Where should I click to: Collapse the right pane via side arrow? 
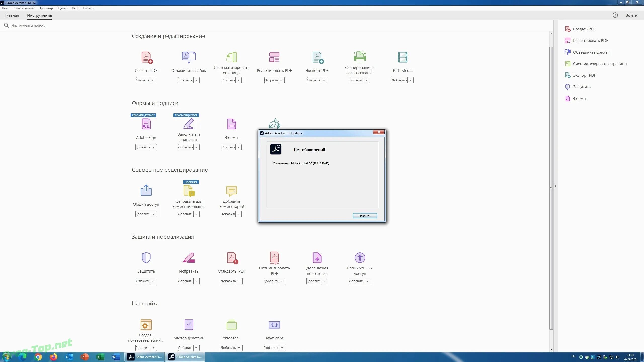(x=556, y=186)
